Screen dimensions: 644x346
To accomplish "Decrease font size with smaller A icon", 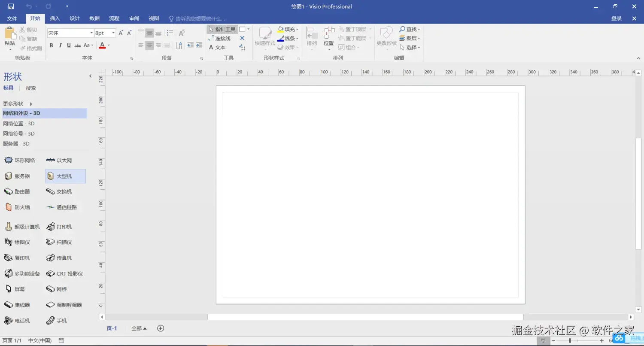I will (129, 33).
